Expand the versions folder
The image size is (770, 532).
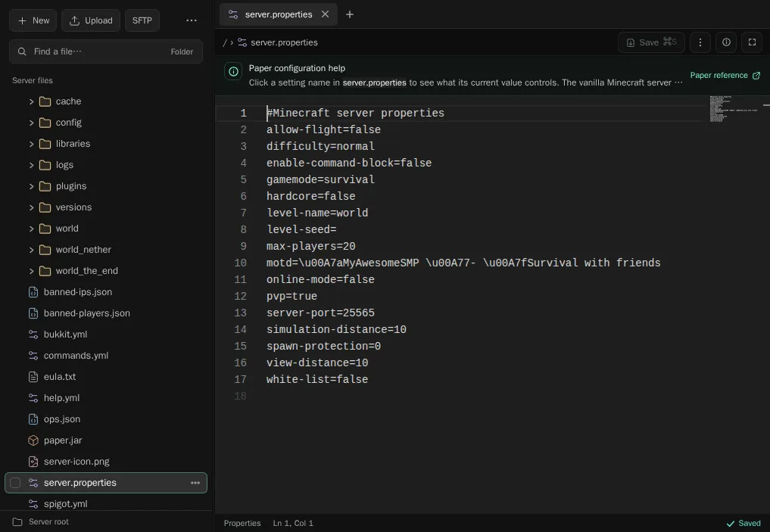click(x=32, y=207)
